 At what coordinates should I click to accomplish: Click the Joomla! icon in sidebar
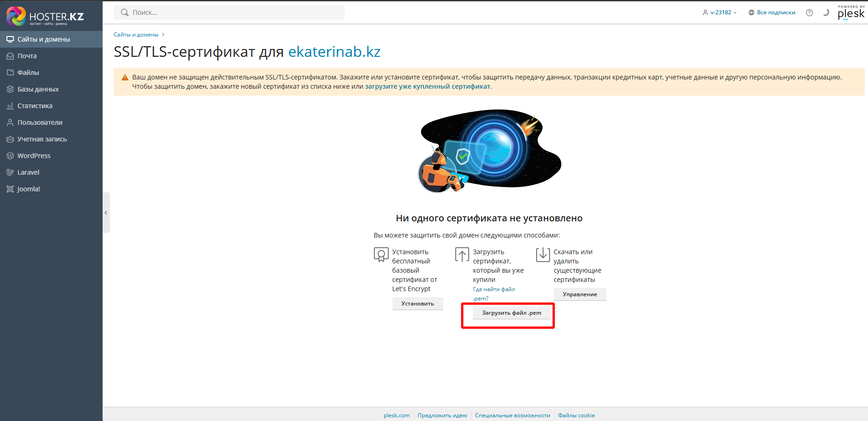(10, 189)
